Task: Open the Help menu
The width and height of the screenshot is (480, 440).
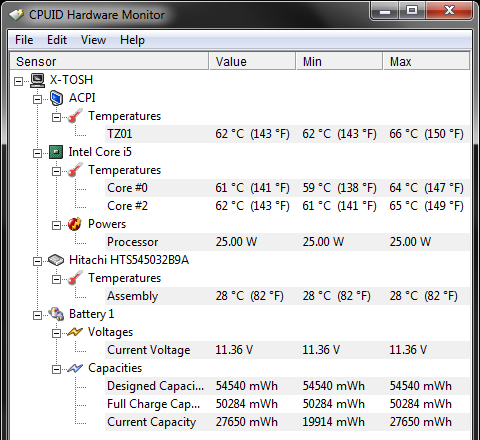Action: coord(132,40)
